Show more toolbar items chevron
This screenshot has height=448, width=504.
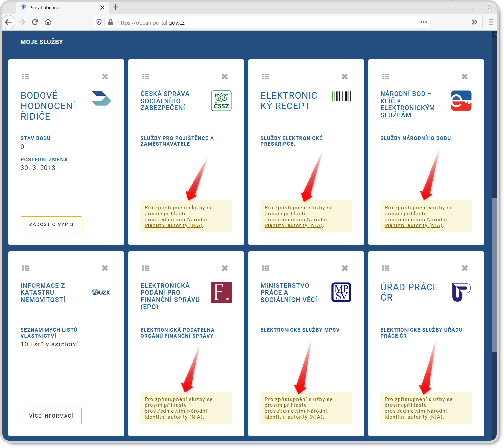coord(474,22)
